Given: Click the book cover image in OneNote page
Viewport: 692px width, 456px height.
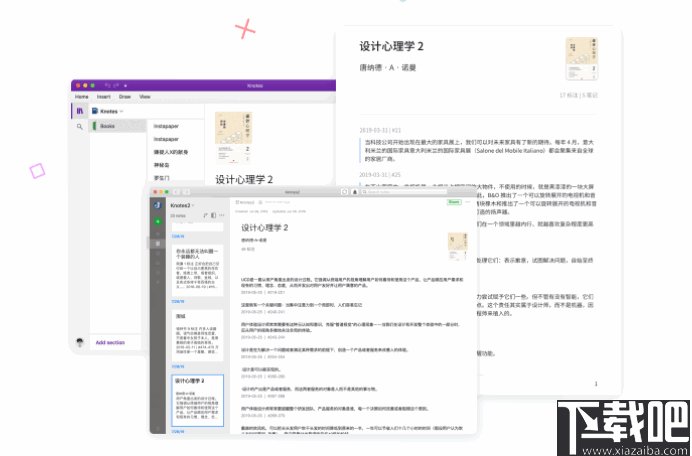Looking at the screenshot, I should coord(233,137).
